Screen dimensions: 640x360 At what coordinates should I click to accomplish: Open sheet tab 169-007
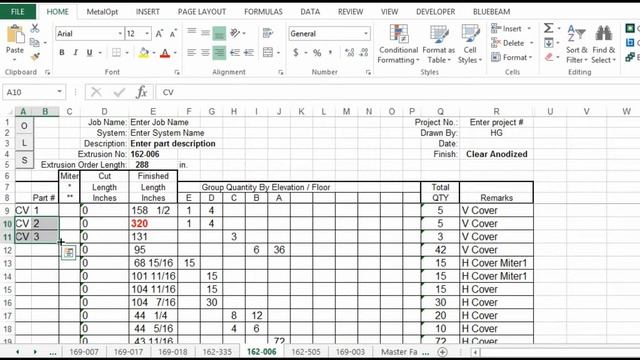click(84, 352)
